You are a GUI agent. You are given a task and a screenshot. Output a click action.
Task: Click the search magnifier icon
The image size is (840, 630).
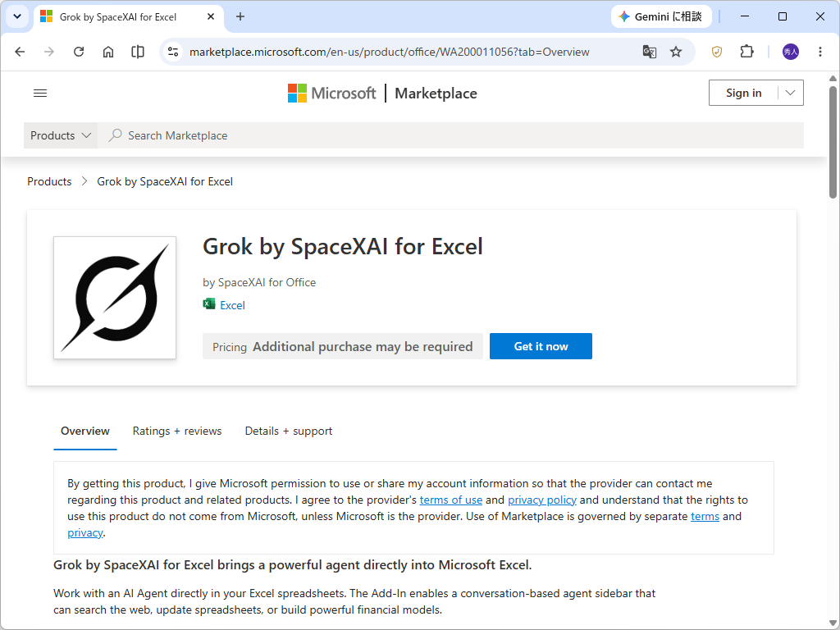point(115,135)
